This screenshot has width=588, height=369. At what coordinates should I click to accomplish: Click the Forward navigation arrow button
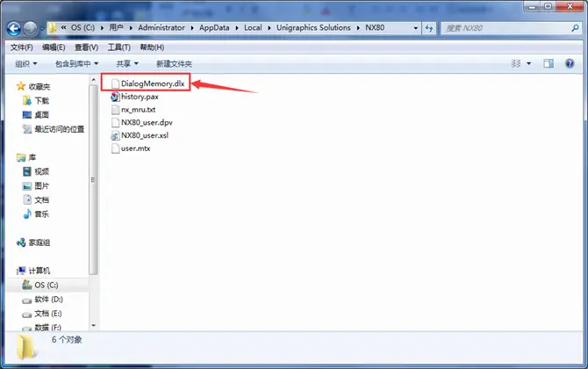click(x=31, y=28)
